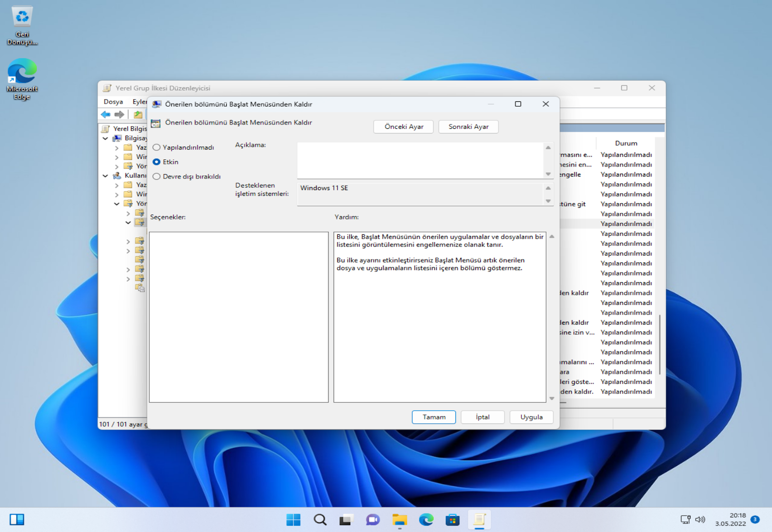
Task: Click inside the Açıklama comment text box
Action: point(420,161)
